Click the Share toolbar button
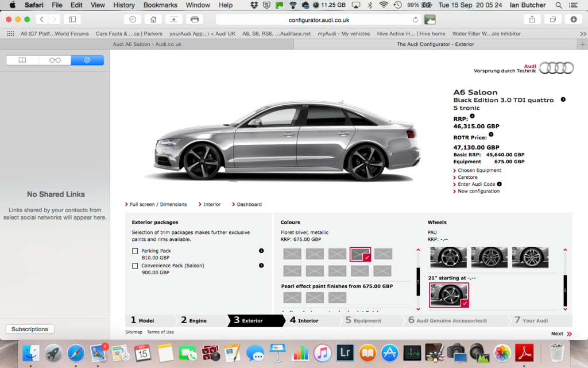The width and height of the screenshot is (588, 368). (532, 19)
